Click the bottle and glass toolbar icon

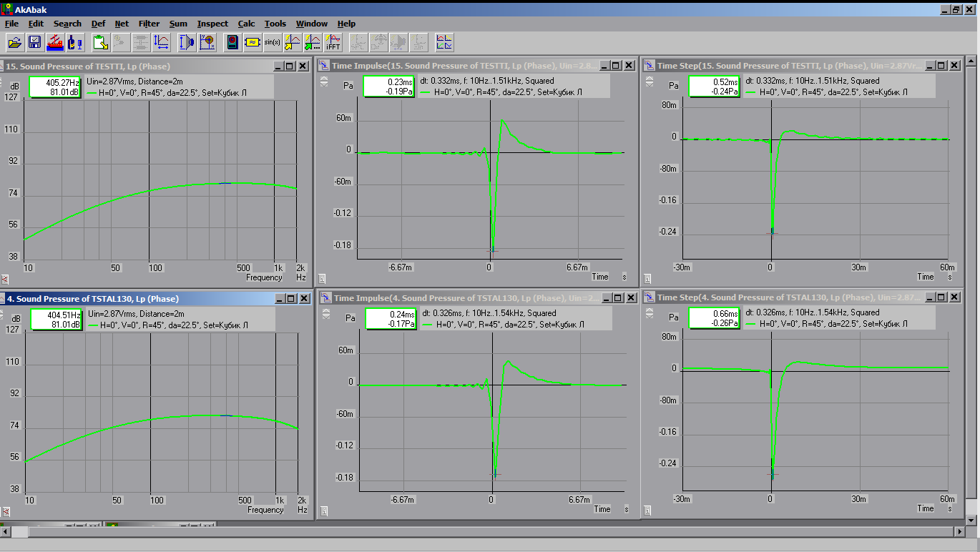[74, 43]
